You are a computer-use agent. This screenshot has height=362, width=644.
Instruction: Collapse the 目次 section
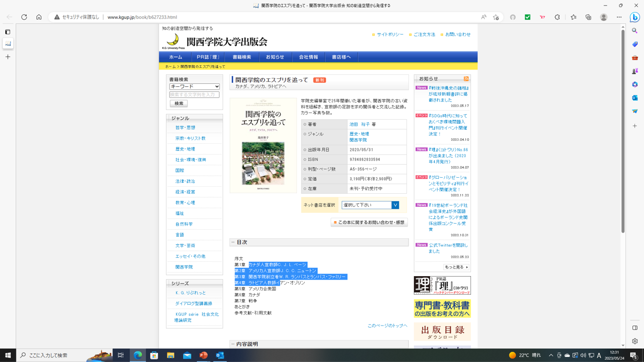point(233,242)
